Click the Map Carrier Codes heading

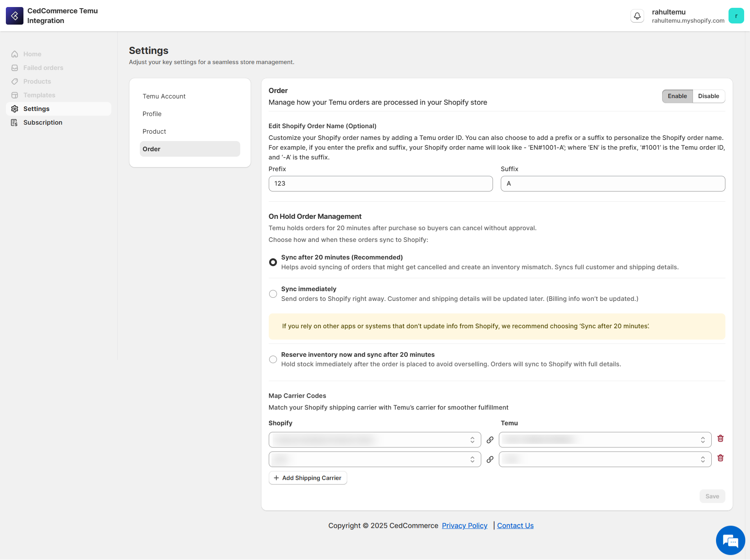pyautogui.click(x=297, y=396)
